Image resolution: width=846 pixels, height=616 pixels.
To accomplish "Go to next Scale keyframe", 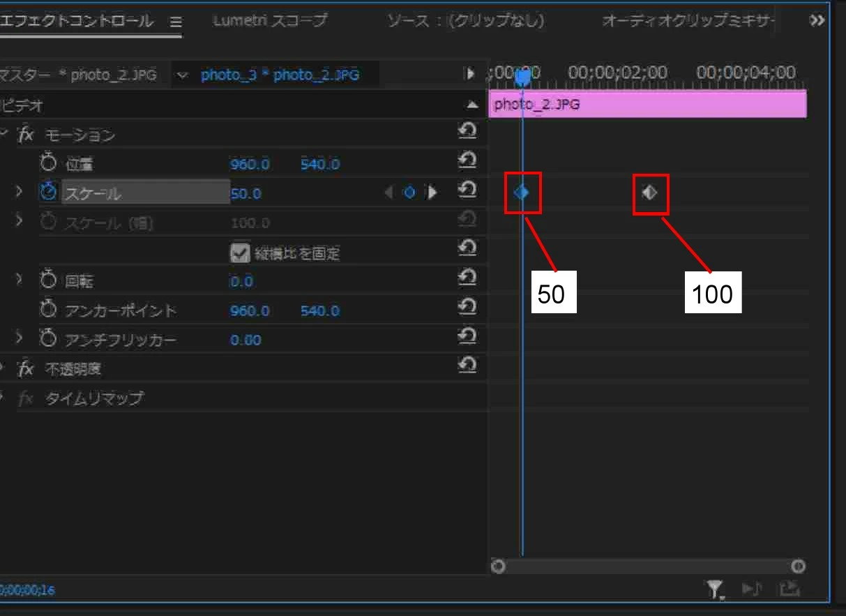I will point(432,193).
